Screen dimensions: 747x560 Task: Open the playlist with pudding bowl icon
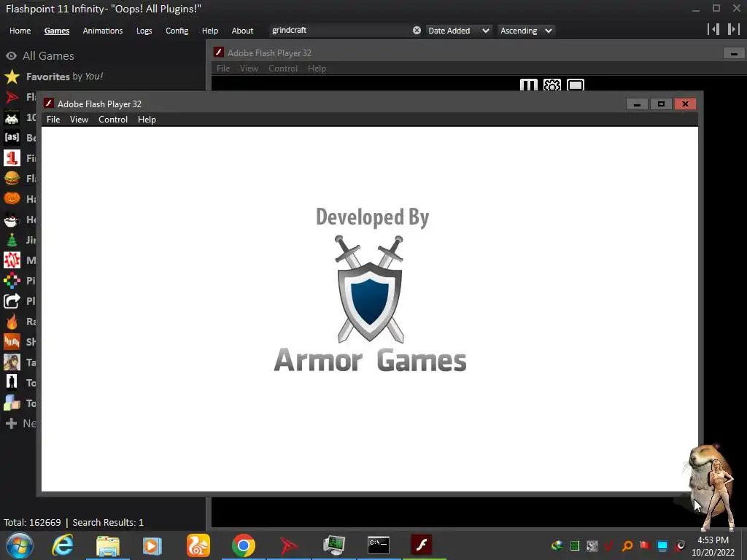12,219
